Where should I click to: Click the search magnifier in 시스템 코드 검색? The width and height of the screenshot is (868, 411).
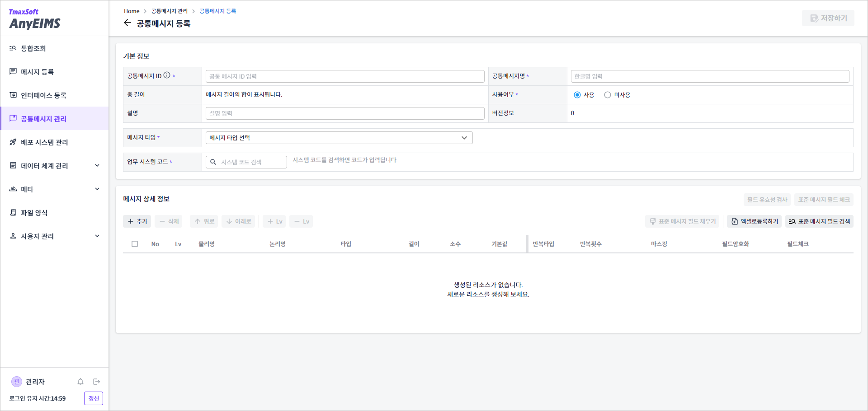tap(213, 162)
